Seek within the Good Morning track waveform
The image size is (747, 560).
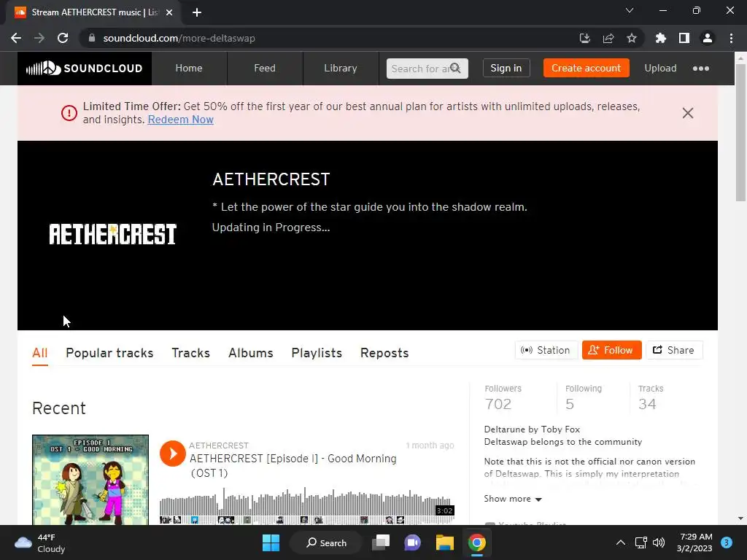[x=307, y=506]
